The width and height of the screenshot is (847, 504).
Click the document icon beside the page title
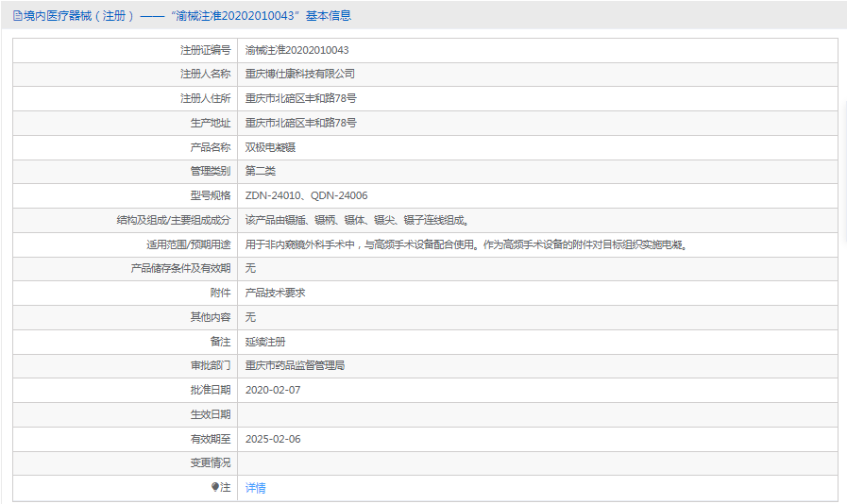click(18, 16)
